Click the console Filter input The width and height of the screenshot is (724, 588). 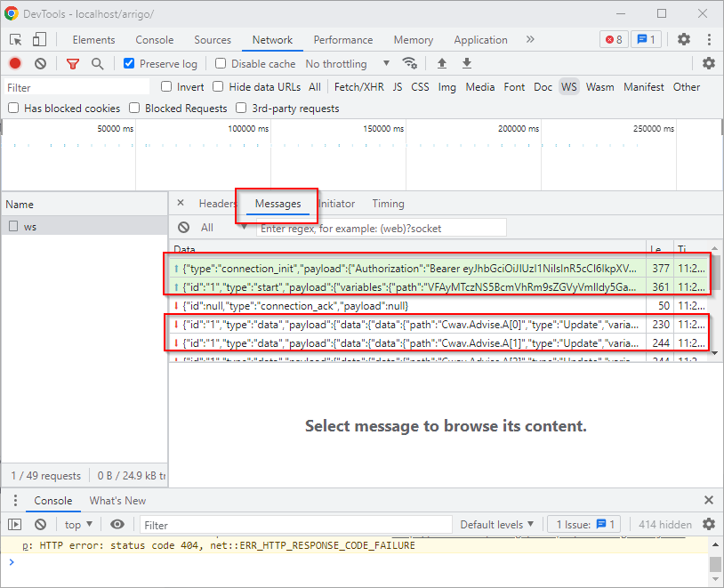tap(295, 525)
